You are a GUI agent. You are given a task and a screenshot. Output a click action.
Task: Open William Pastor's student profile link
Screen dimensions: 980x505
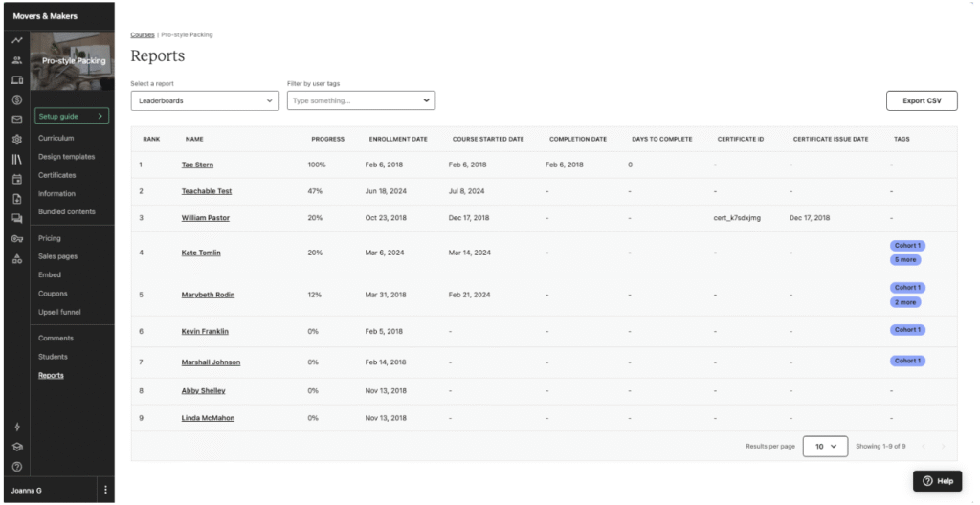click(206, 218)
